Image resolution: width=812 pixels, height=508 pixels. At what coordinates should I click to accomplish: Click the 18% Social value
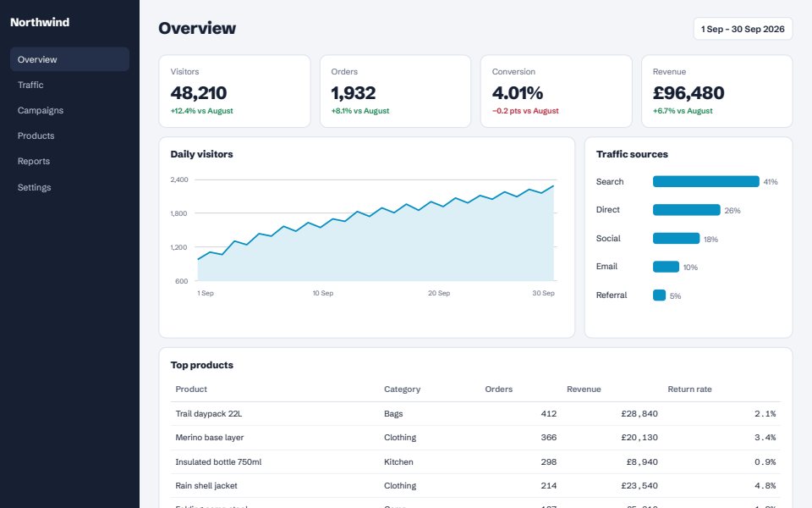point(710,240)
